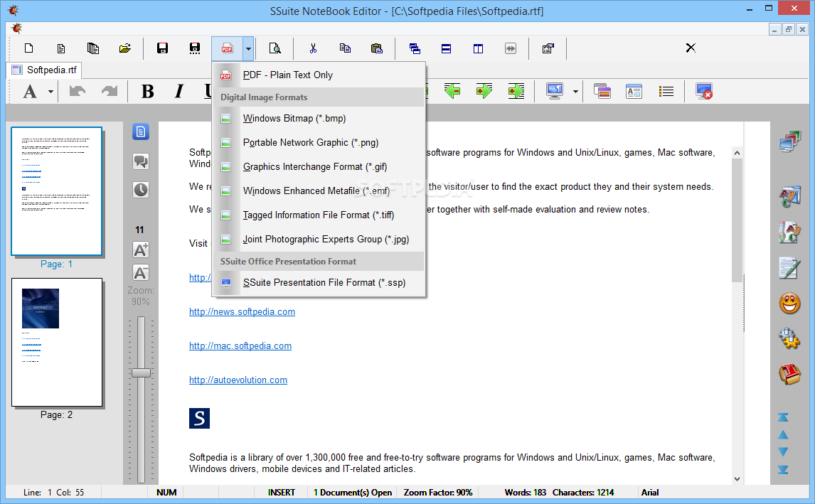The width and height of the screenshot is (815, 504).
Task: Open the news.softpedia.com link
Action: click(243, 312)
